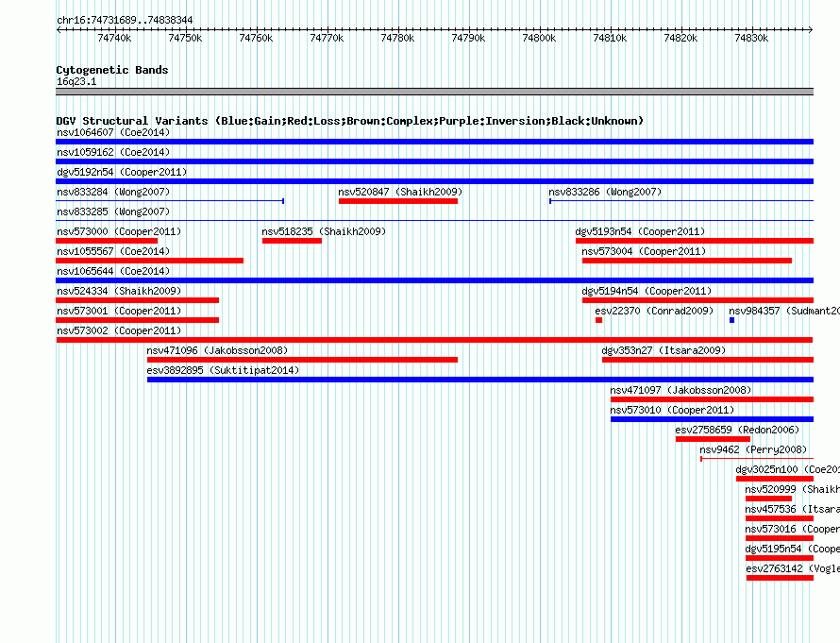Click the nsv833285 (Wong2007) label

click(x=113, y=212)
